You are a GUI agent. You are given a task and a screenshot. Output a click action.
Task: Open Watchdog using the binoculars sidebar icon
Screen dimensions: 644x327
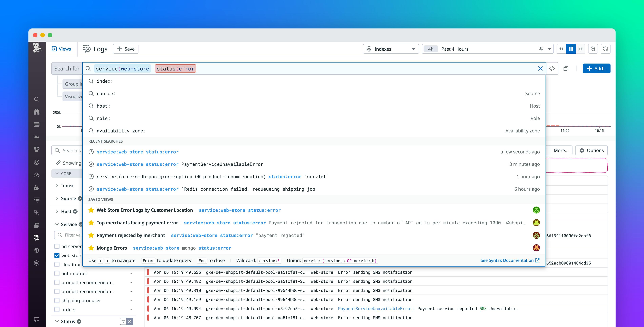tap(36, 112)
